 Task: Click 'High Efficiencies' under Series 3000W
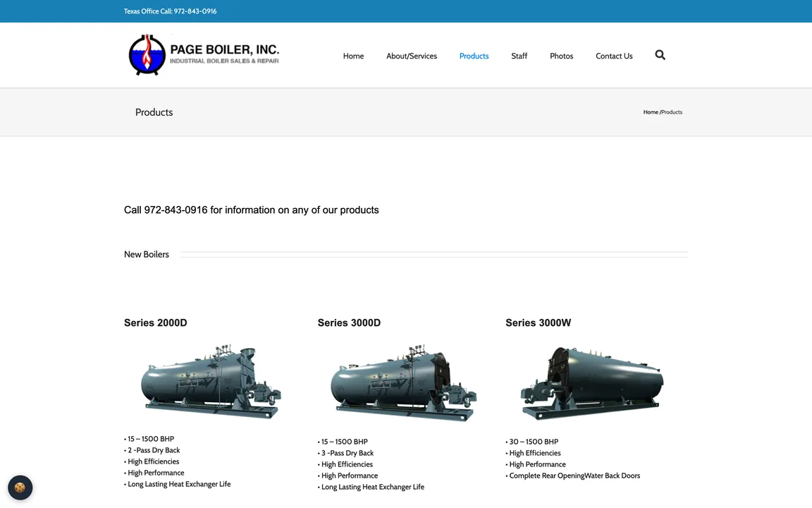point(534,453)
